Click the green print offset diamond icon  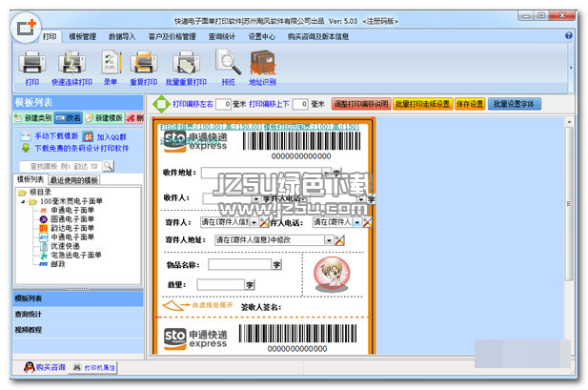pyautogui.click(x=161, y=104)
